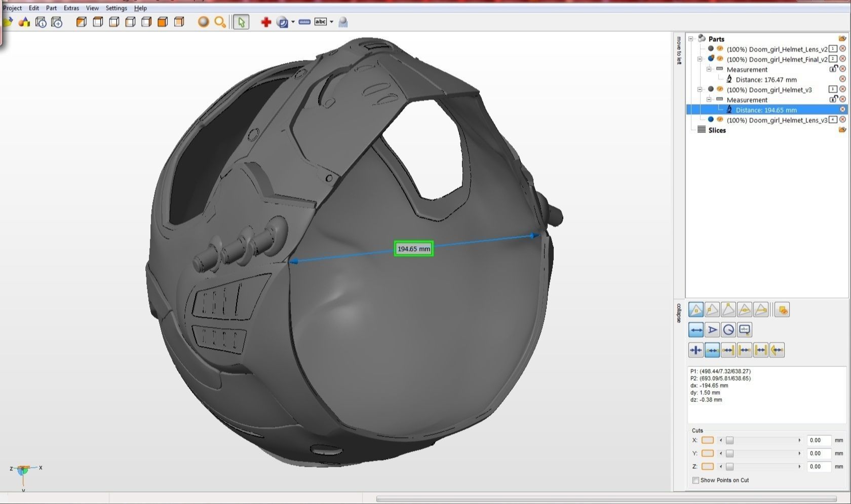Select the angle measurement icon
The width and height of the screenshot is (851, 504).
712,330
